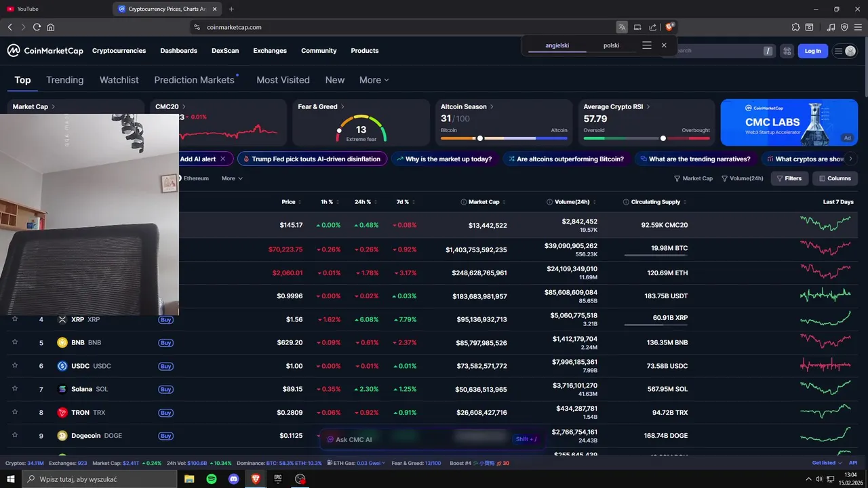Open the translation popup options menu
This screenshot has width=868, height=488.
(x=647, y=45)
